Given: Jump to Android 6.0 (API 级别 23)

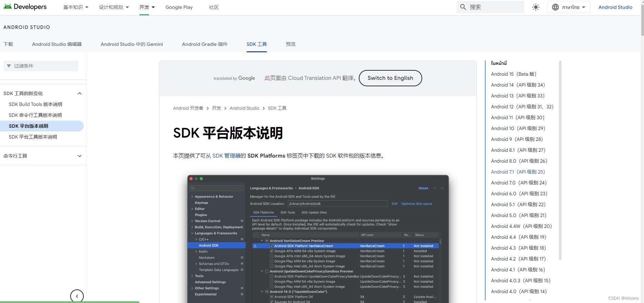Looking at the screenshot, I should point(519,194).
